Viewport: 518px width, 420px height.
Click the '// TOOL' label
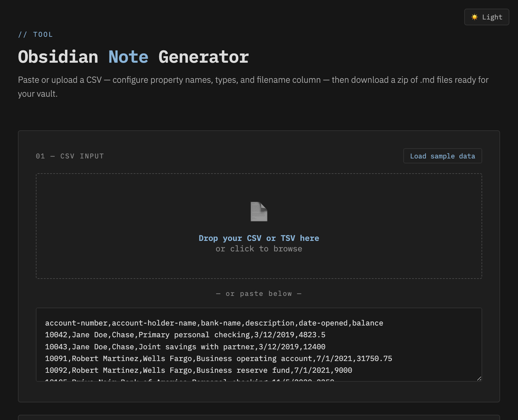(x=35, y=34)
